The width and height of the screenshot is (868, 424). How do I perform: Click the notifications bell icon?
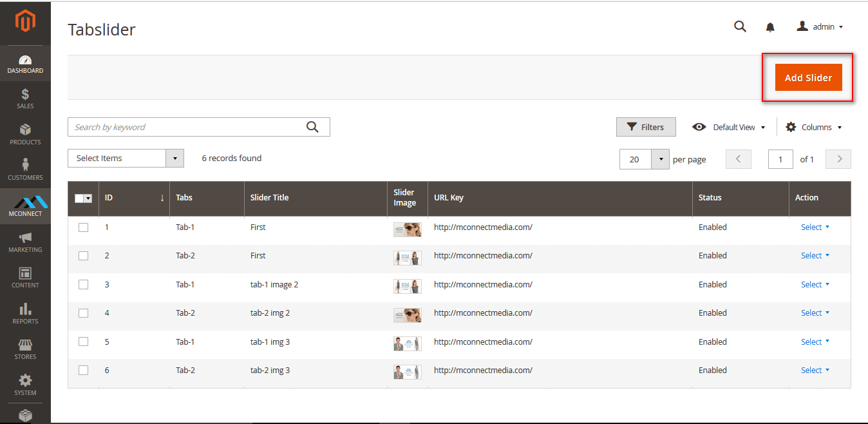pos(770,27)
